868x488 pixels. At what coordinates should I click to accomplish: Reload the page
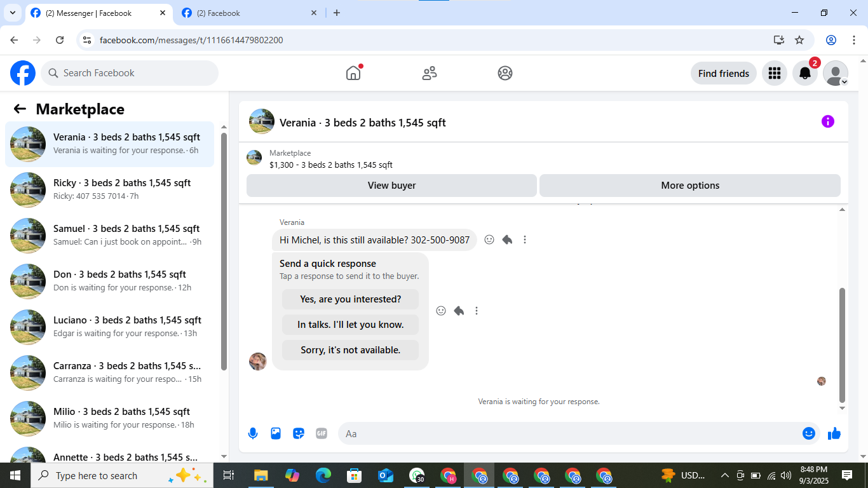(x=60, y=40)
